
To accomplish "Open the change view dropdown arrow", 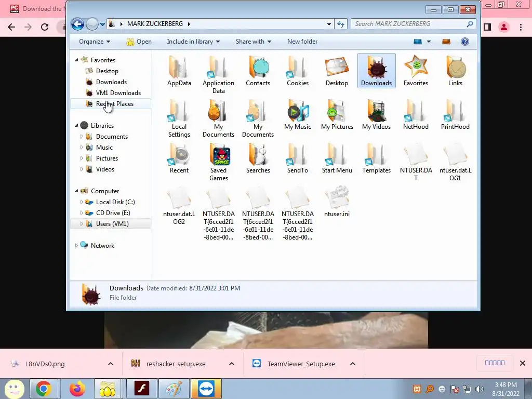I will coord(429,42).
